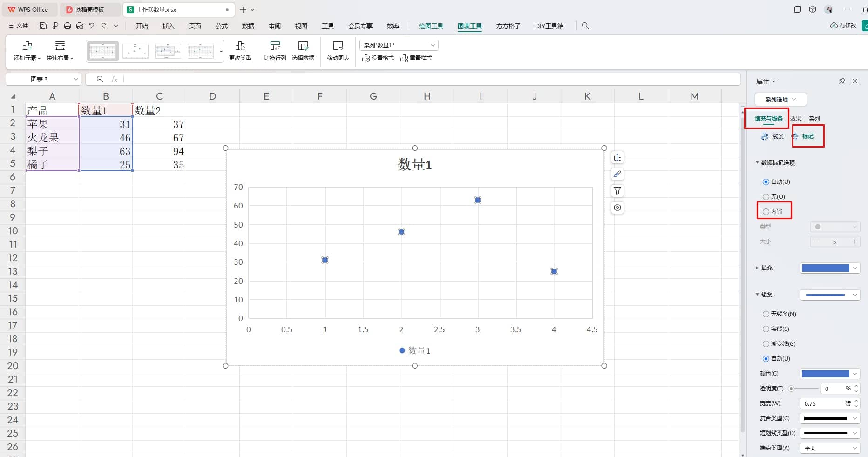This screenshot has height=457, width=868.
Task: Expand the Fill (填充) section
Action: coord(757,268)
